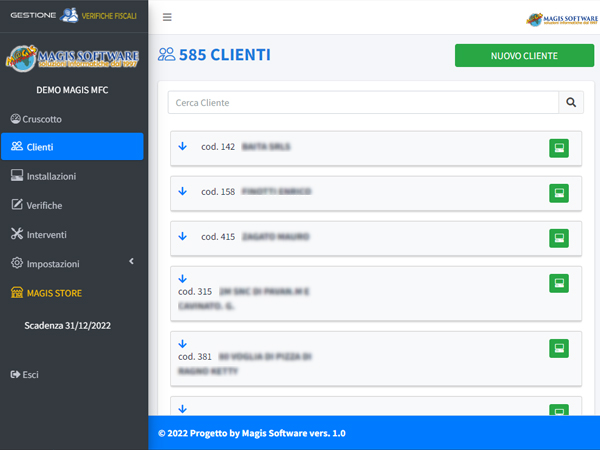Open Cruscotto from the sidebar
This screenshot has height=450, width=600.
(72, 119)
